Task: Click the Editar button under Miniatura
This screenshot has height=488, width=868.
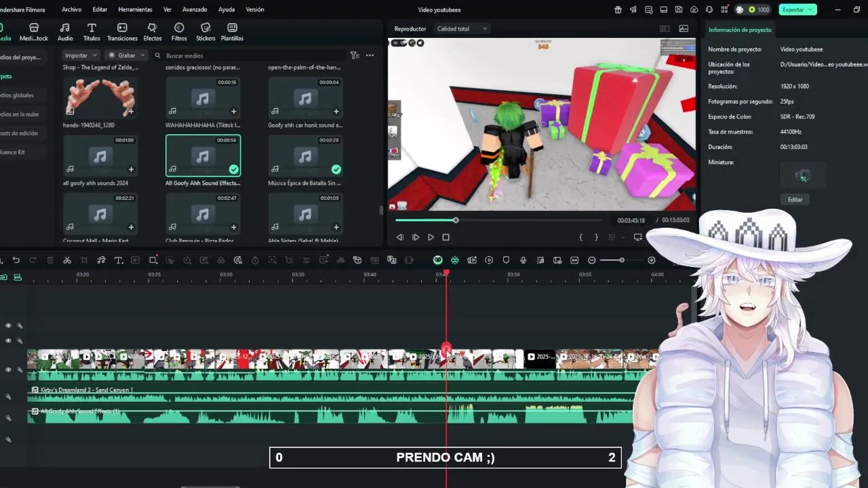Action: [795, 199]
